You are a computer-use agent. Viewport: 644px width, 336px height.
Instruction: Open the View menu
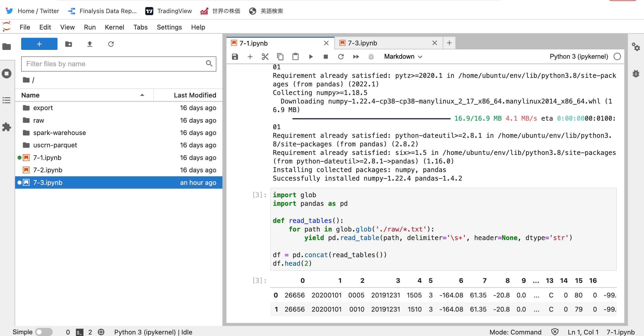67,27
